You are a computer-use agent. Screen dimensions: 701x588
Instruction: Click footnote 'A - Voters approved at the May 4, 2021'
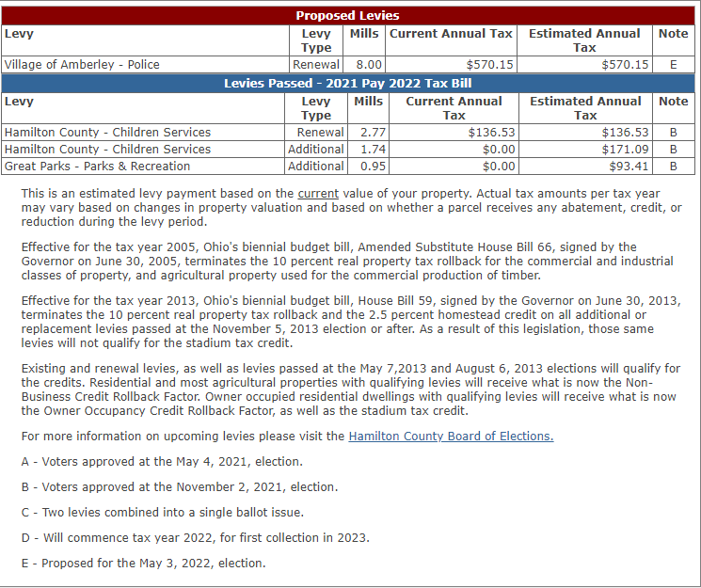[x=162, y=461]
